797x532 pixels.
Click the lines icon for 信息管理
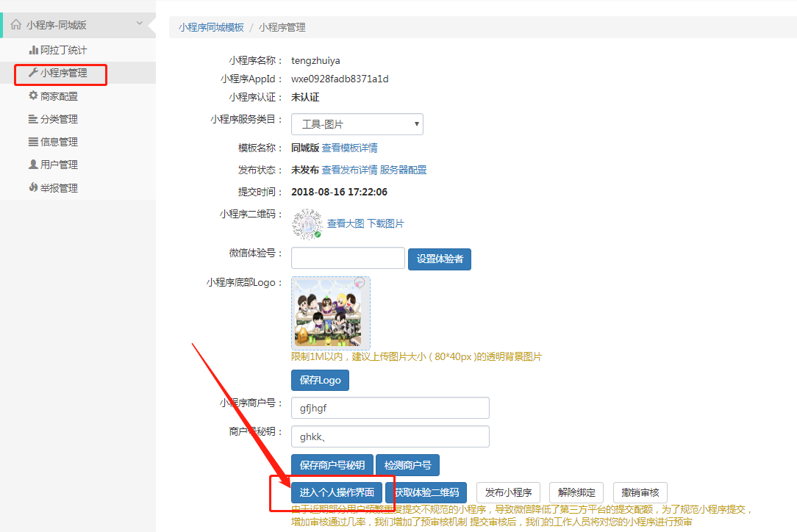[33, 142]
